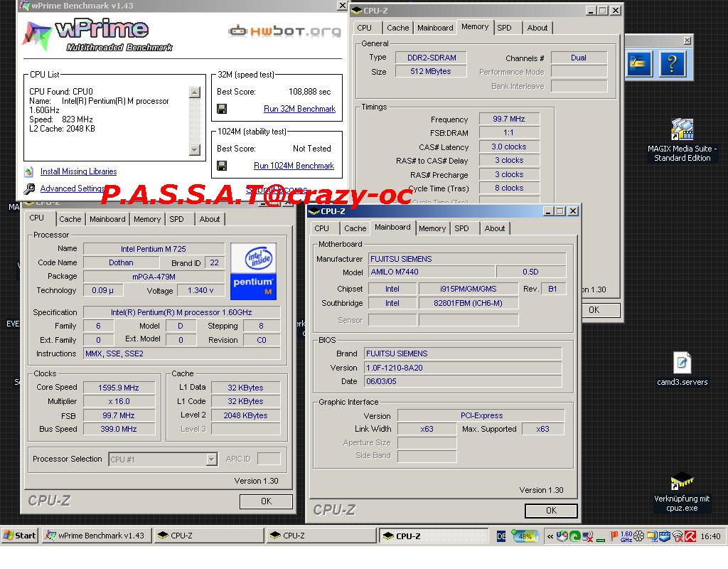Open MAGIX Media Suite desktop shortcut
The height and width of the screenshot is (569, 728).
(682, 140)
